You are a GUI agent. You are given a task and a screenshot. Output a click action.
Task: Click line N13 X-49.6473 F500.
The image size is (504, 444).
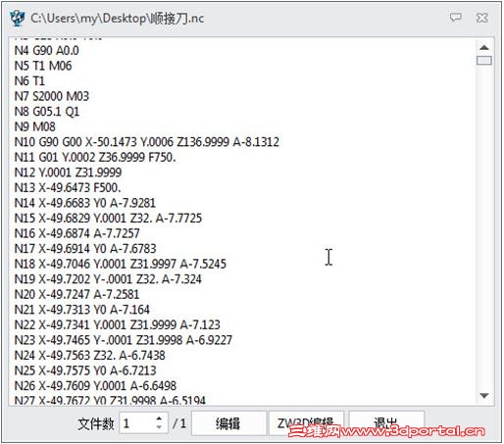point(68,188)
